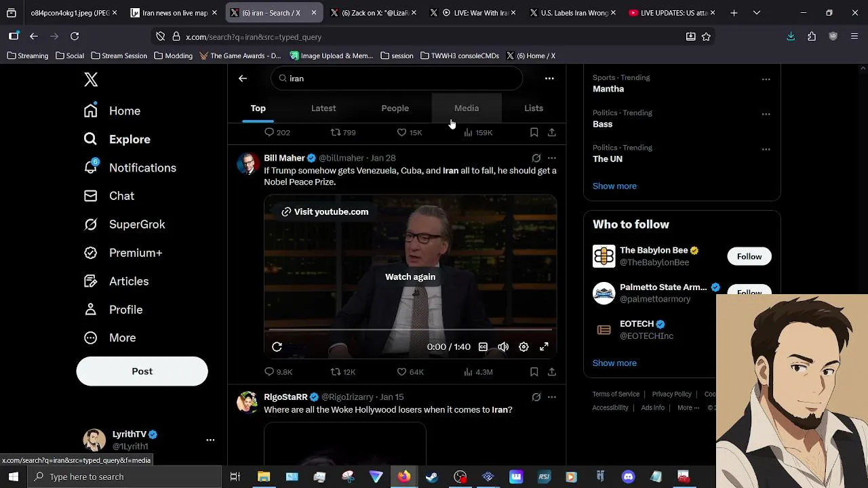
Task: Focus the iran search field
Action: pyautogui.click(x=397, y=79)
